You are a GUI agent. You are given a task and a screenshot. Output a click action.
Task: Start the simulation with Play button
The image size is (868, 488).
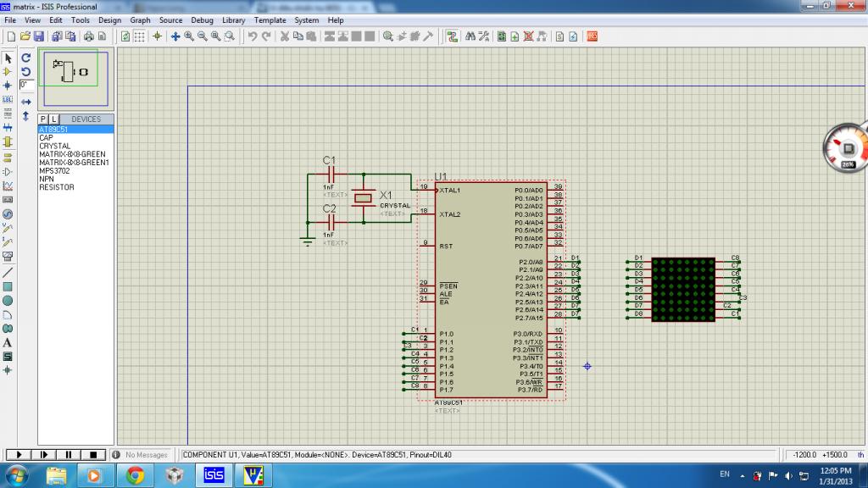(x=19, y=455)
